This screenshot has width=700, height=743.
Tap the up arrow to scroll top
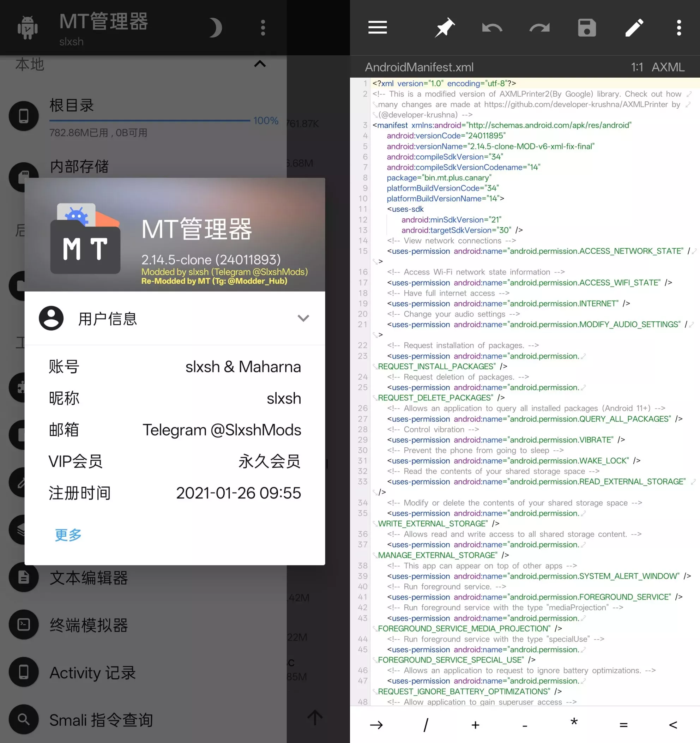[x=314, y=718]
